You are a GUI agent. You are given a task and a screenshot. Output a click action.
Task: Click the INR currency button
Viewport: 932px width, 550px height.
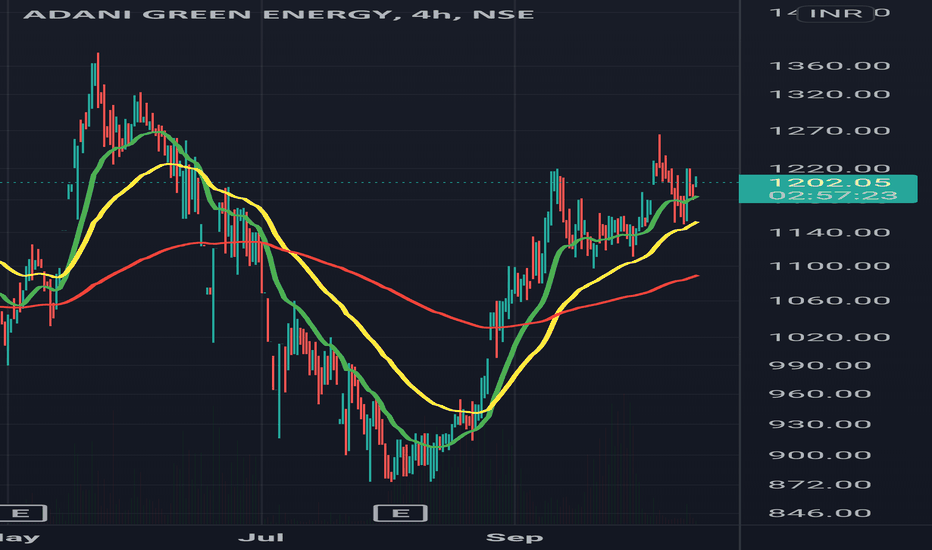click(835, 13)
